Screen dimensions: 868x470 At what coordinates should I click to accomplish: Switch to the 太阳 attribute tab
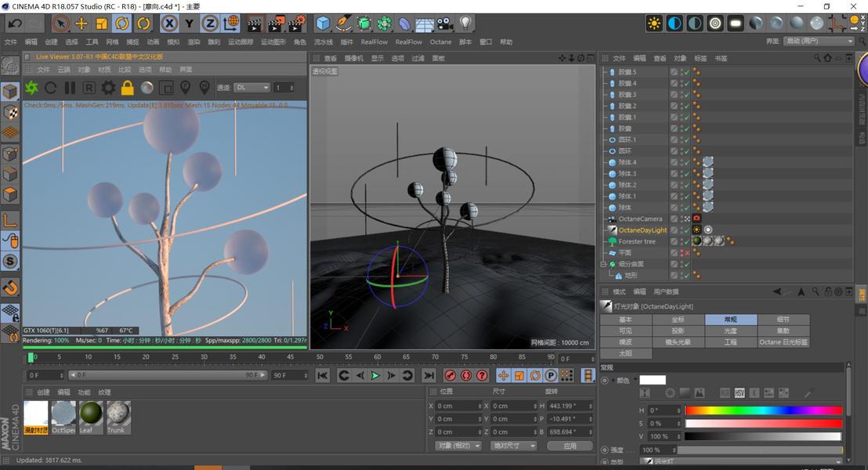click(x=625, y=353)
